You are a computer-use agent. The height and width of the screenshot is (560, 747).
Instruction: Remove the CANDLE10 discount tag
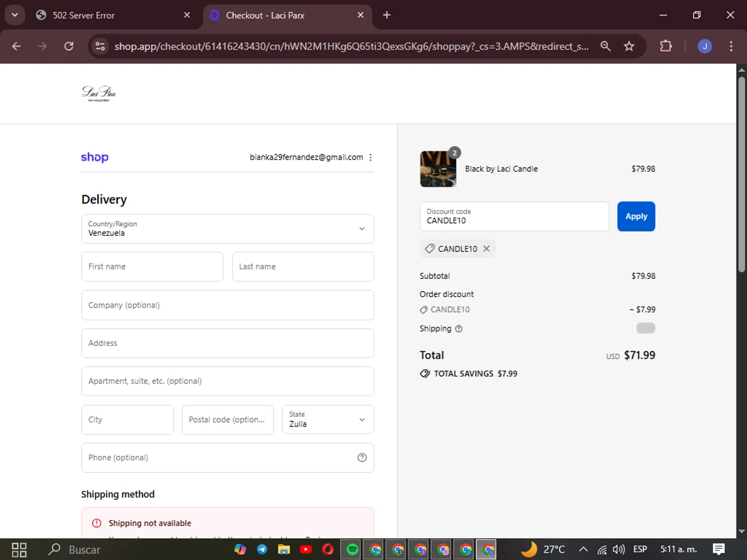point(487,248)
